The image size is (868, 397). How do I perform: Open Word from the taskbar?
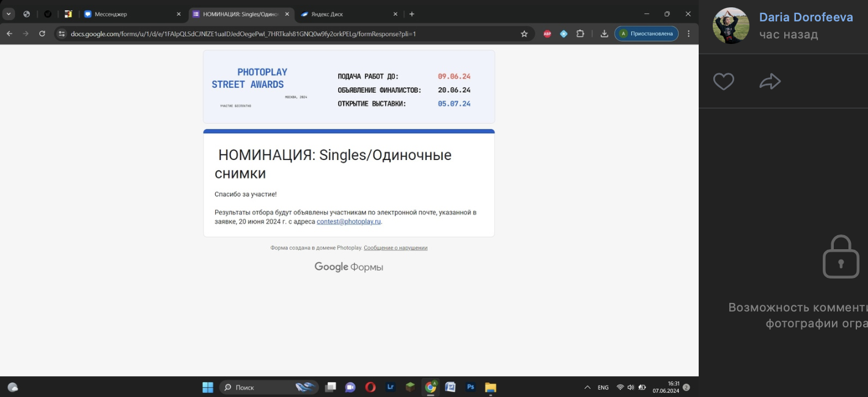click(x=451, y=387)
